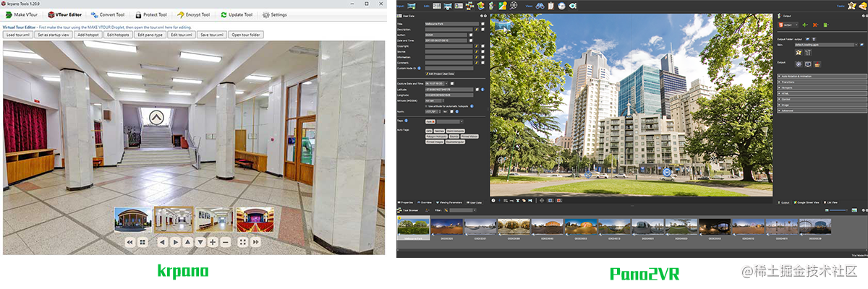Viewport: 868px width, 289px height.
Task: Click the Open tour folder button
Action: [x=247, y=35]
